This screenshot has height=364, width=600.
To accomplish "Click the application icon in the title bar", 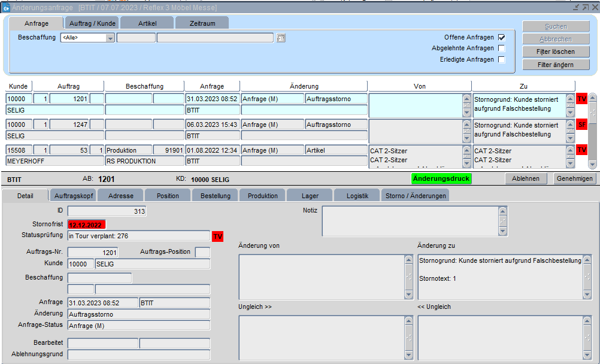I will point(5,7).
